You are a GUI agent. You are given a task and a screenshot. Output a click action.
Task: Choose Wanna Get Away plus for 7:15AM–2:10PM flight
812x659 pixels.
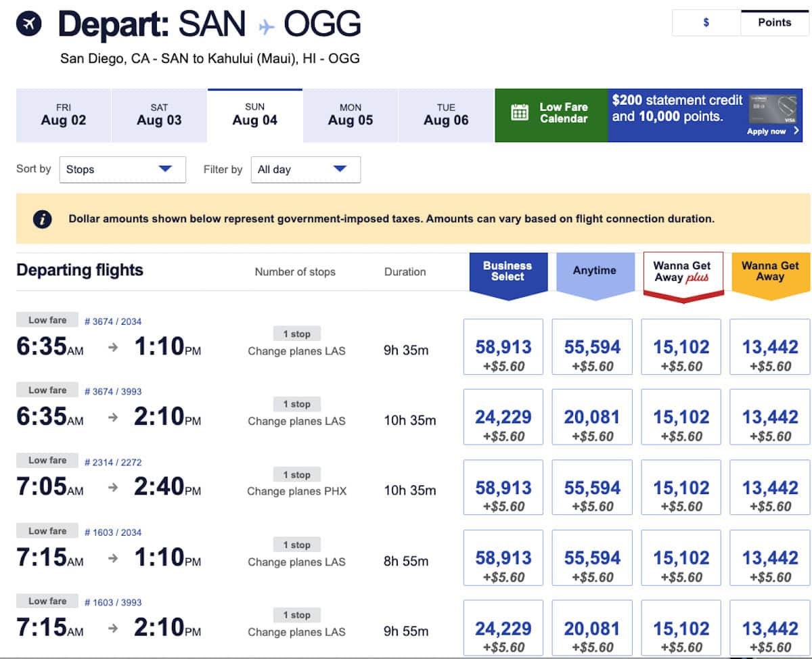pyautogui.click(x=681, y=629)
